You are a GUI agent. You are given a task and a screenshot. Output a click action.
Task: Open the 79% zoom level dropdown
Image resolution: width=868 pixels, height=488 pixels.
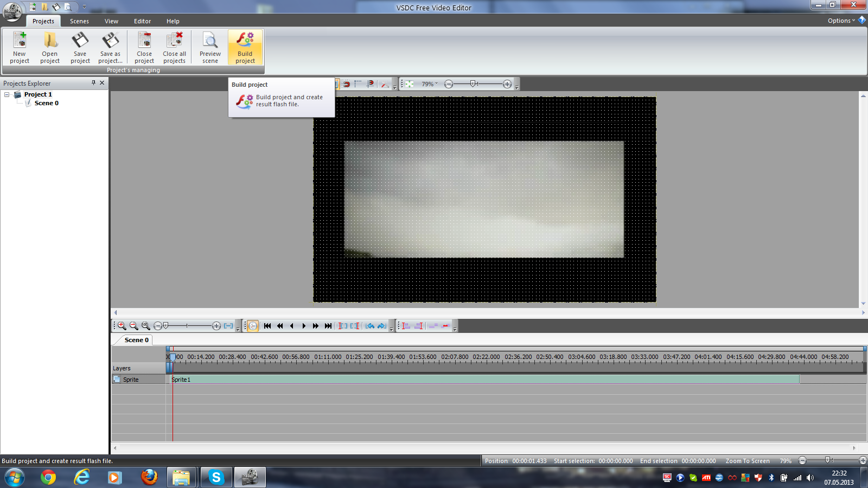(x=430, y=84)
